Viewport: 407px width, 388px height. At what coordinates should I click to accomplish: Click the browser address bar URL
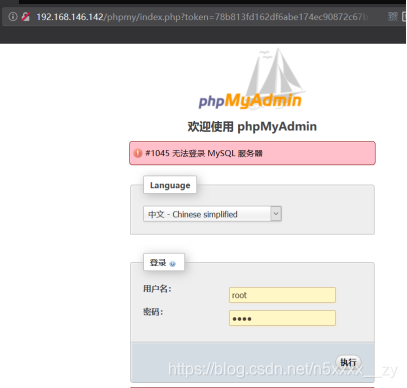coord(202,17)
